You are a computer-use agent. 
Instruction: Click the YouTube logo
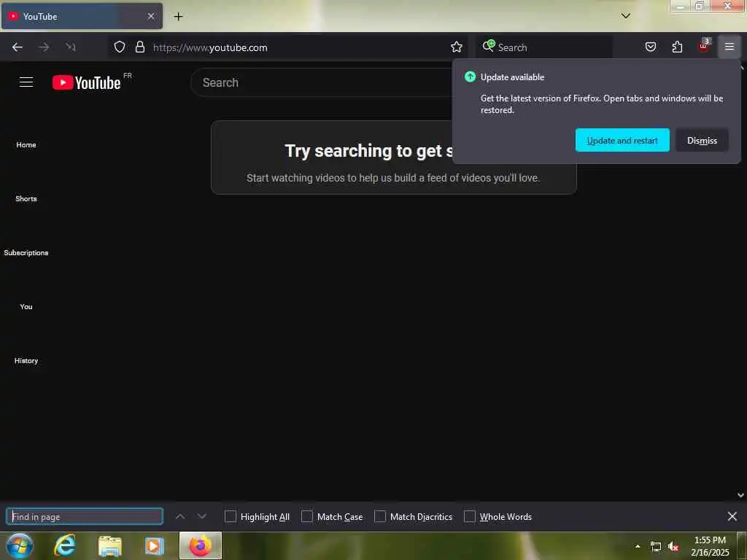click(87, 82)
